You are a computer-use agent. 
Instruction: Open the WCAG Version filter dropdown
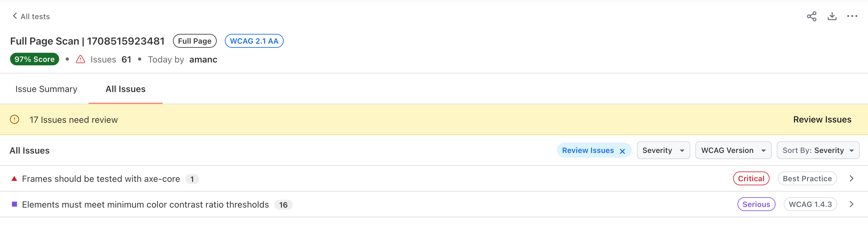[x=733, y=150]
